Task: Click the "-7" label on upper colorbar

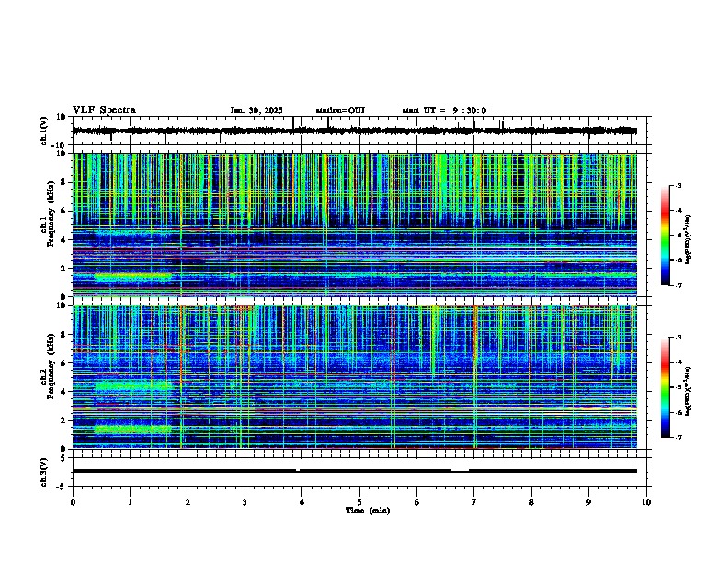Action: tap(677, 285)
